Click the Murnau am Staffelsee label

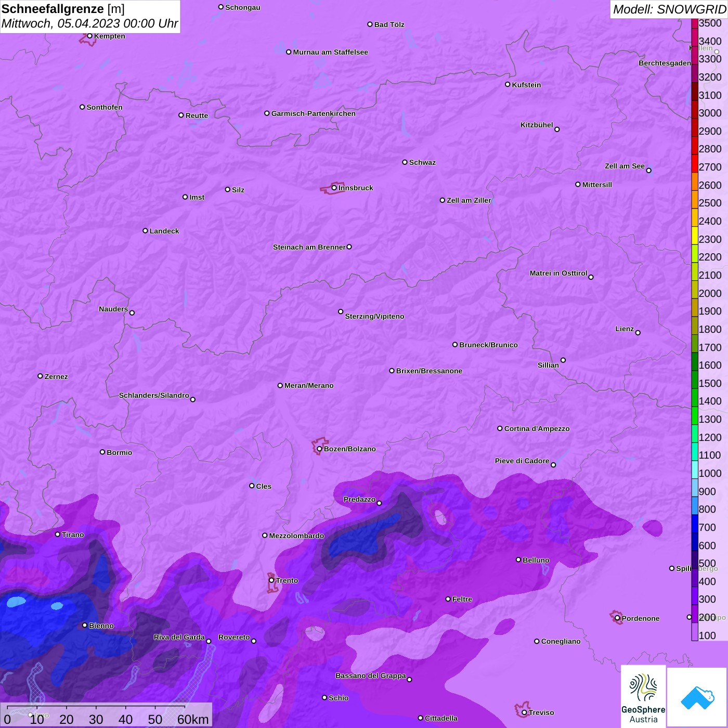click(330, 52)
